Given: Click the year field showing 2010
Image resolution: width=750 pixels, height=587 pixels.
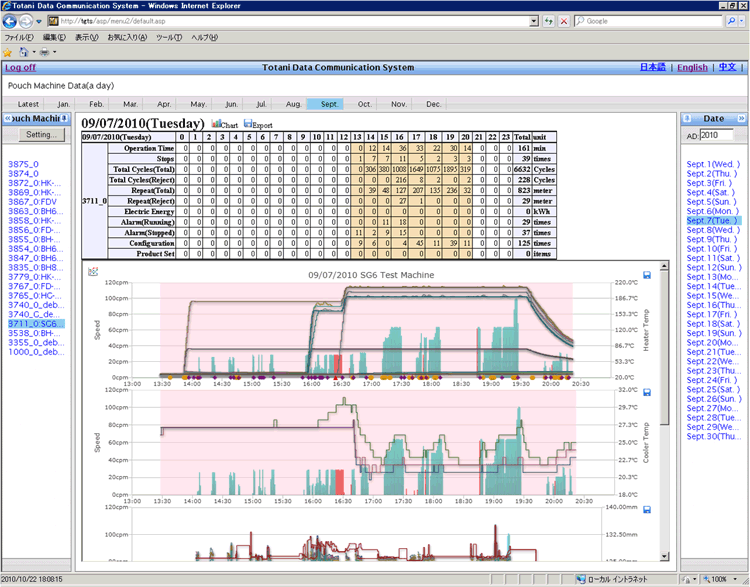Looking at the screenshot, I should 716,135.
